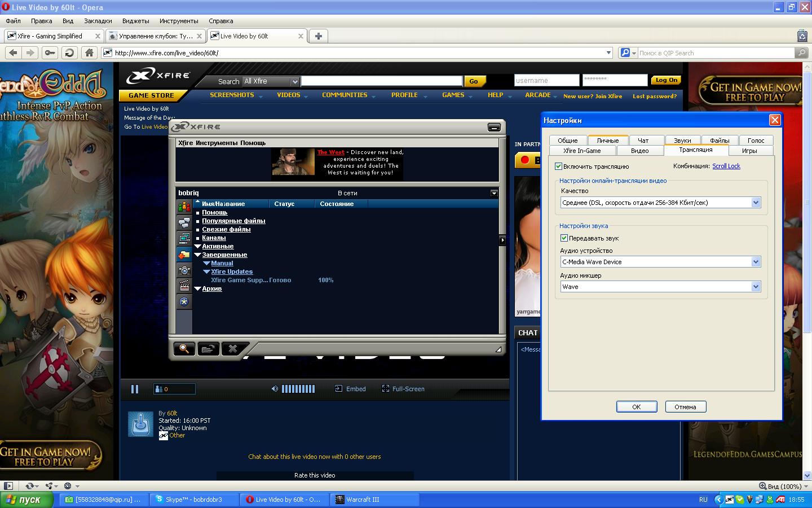Image resolution: width=812 pixels, height=508 pixels.
Task: Toggle 'Передавать звук' checkbox
Action: pos(564,238)
